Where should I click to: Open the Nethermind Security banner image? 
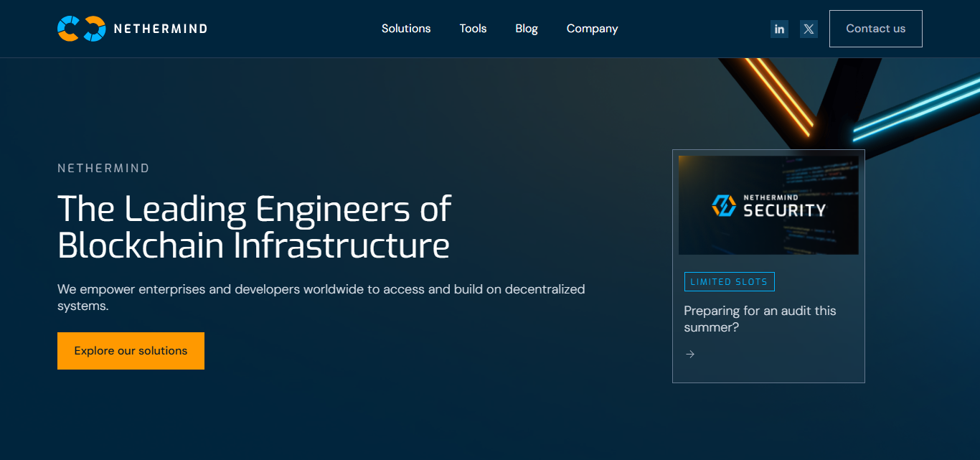[x=768, y=205]
